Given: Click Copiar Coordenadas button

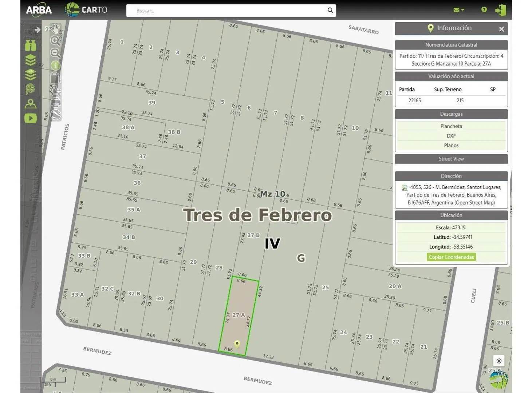Looking at the screenshot, I should pyautogui.click(x=451, y=257).
